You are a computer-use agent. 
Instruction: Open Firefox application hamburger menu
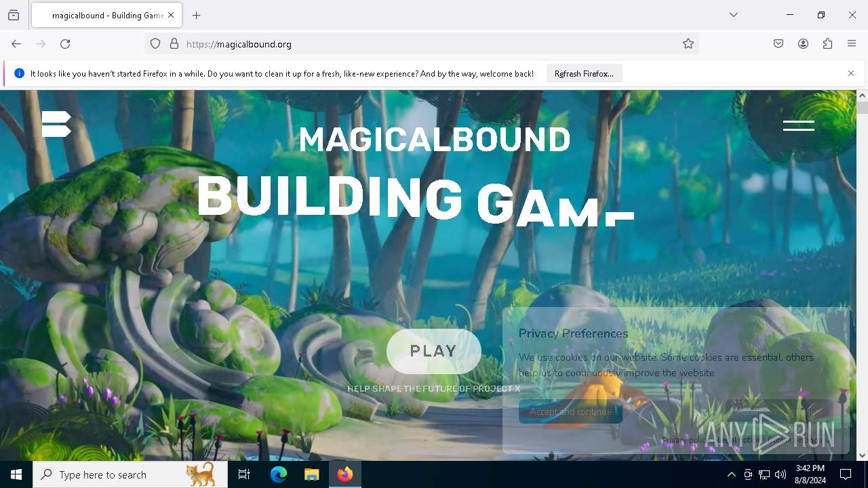(x=852, y=44)
